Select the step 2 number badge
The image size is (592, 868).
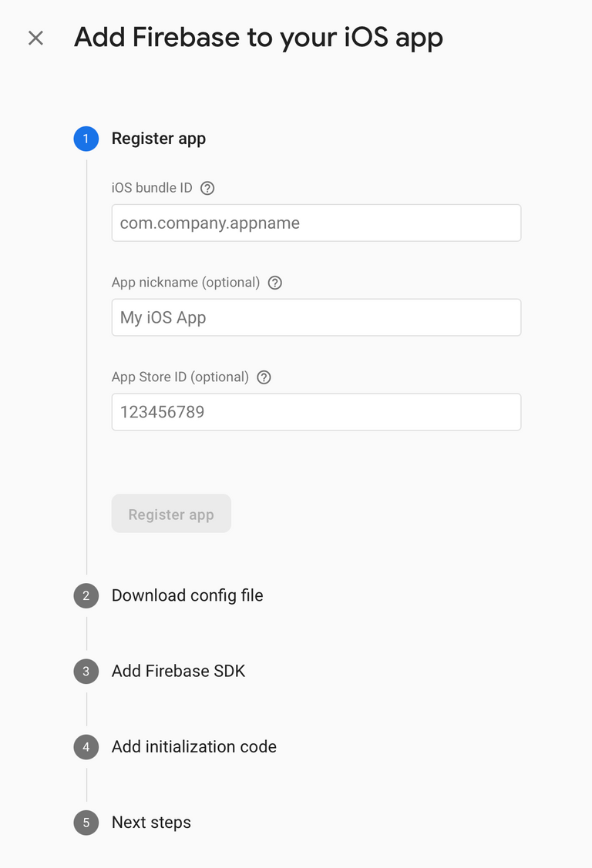86,595
